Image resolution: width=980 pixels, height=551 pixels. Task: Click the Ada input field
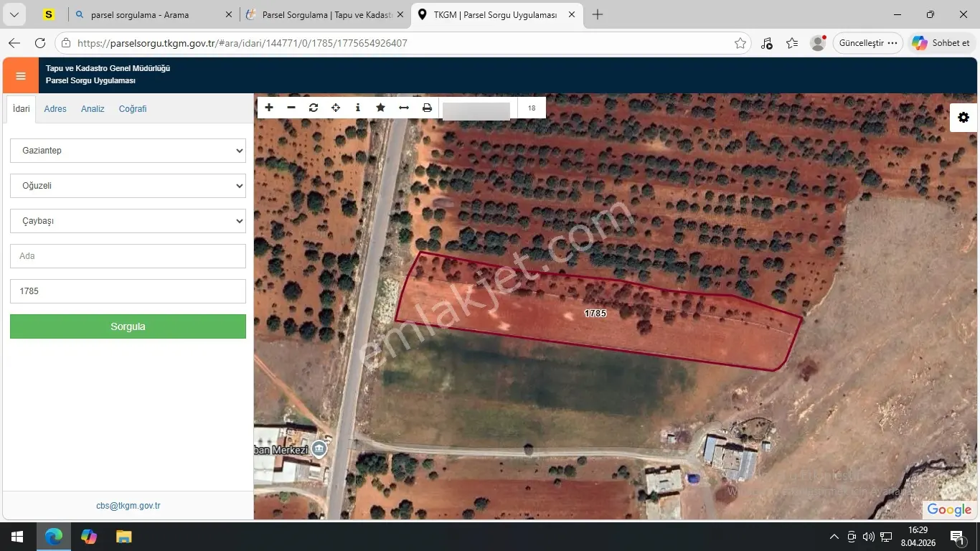coord(128,256)
